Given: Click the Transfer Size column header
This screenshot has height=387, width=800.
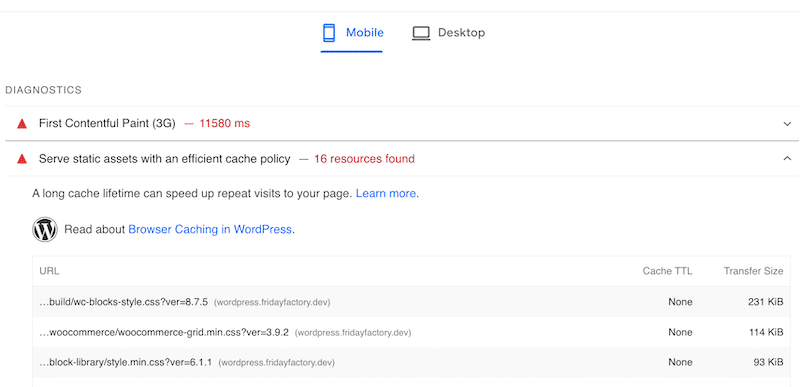Looking at the screenshot, I should pyautogui.click(x=753, y=271).
